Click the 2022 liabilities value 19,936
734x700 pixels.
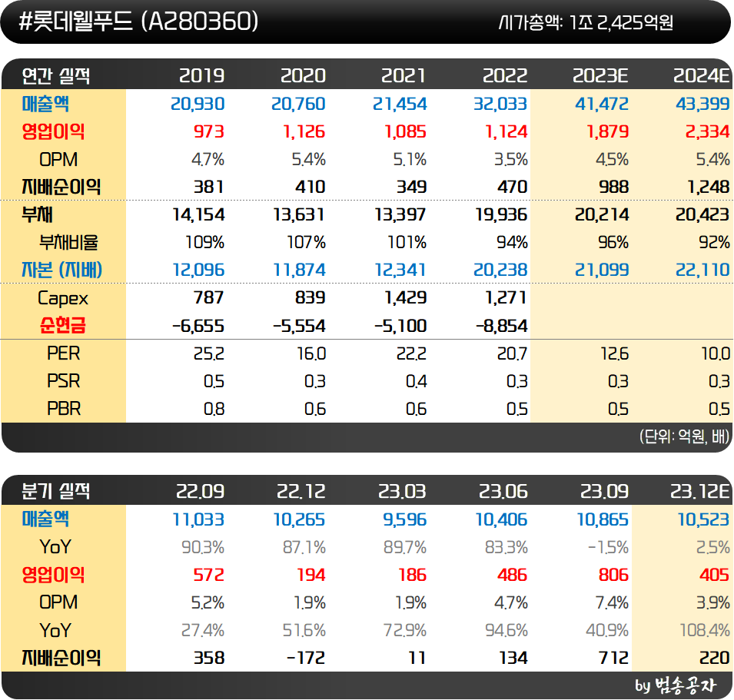click(x=501, y=215)
